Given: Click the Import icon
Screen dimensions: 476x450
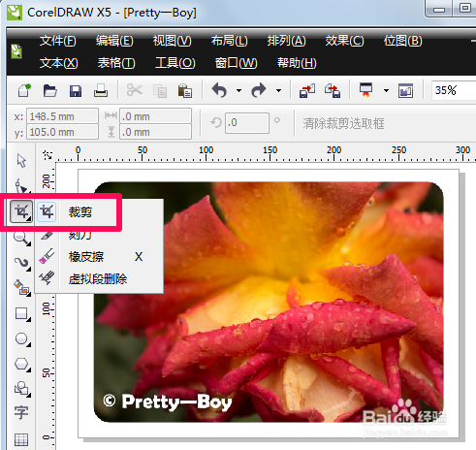Looking at the screenshot, I should [x=307, y=90].
